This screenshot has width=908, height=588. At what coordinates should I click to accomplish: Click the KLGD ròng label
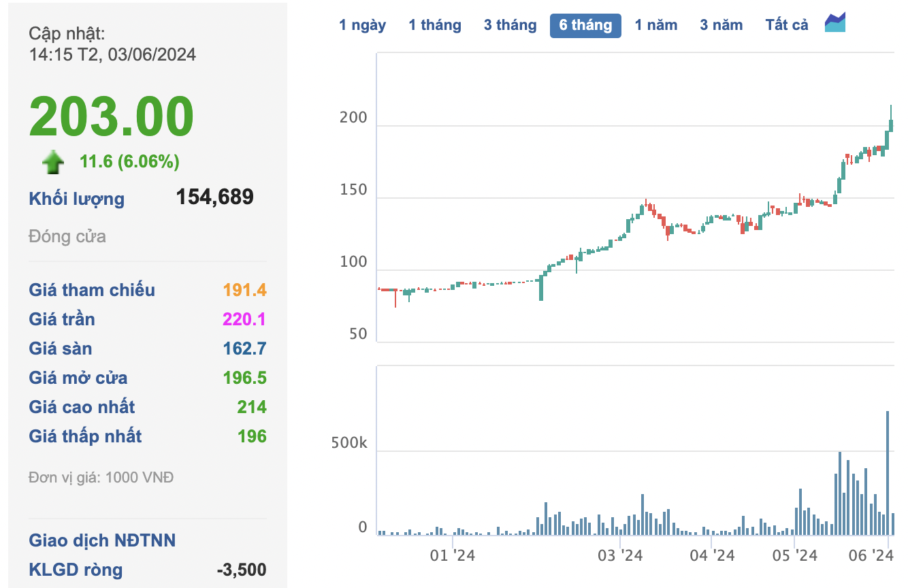pyautogui.click(x=76, y=570)
